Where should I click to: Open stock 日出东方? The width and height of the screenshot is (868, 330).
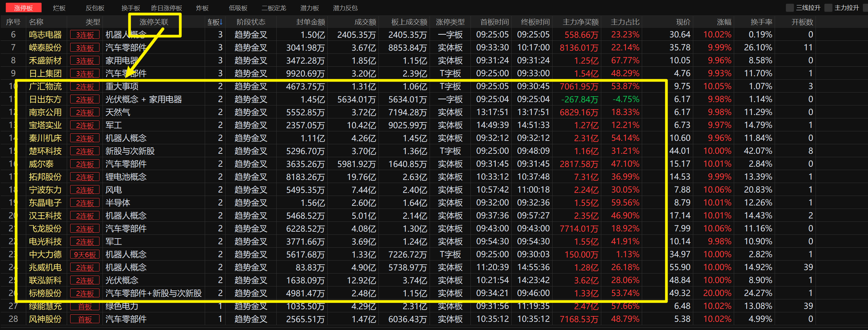pyautogui.click(x=45, y=99)
